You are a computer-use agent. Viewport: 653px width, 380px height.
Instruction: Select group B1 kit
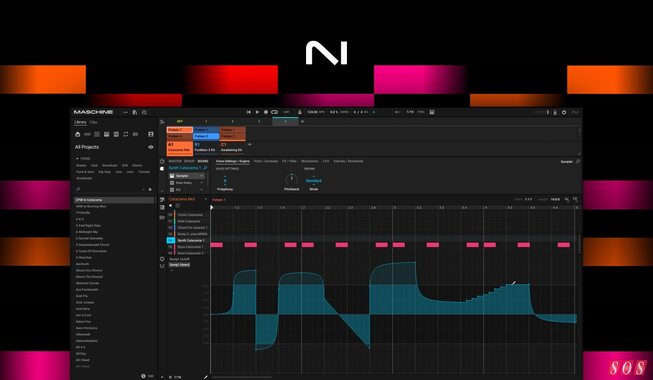pyautogui.click(x=206, y=148)
